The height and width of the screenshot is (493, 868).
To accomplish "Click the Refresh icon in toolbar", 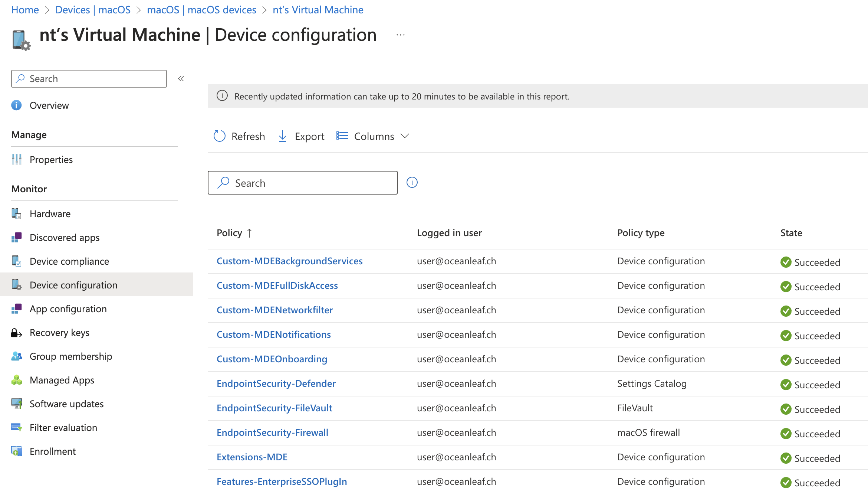I will coord(220,136).
